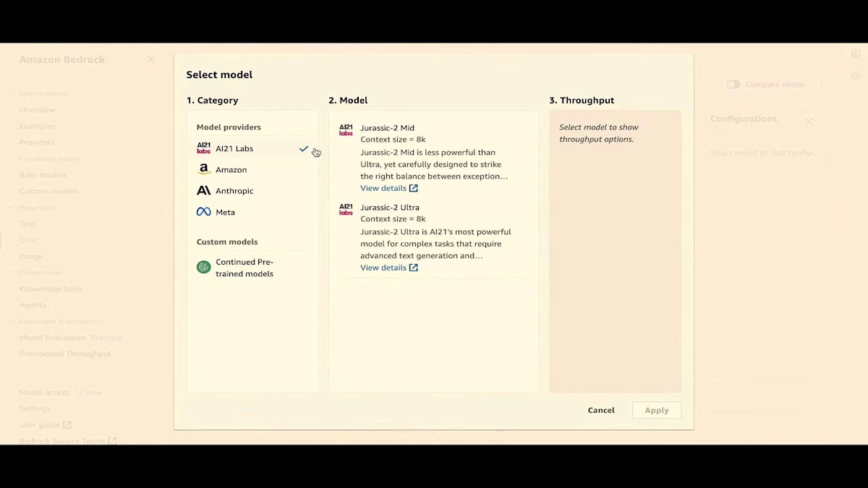Click the AI21 labs logo beside Jurassic-2 Ultra
The height and width of the screenshot is (488, 868).
[x=346, y=210]
